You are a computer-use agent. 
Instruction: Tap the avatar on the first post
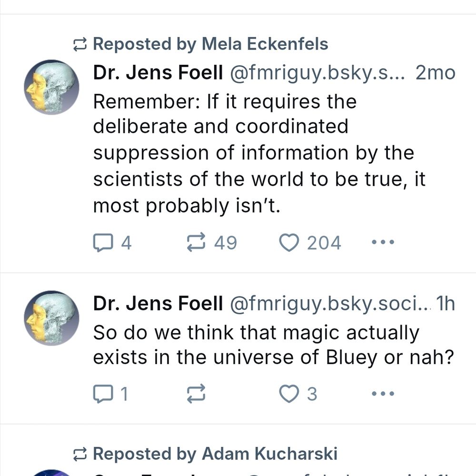tap(51, 87)
